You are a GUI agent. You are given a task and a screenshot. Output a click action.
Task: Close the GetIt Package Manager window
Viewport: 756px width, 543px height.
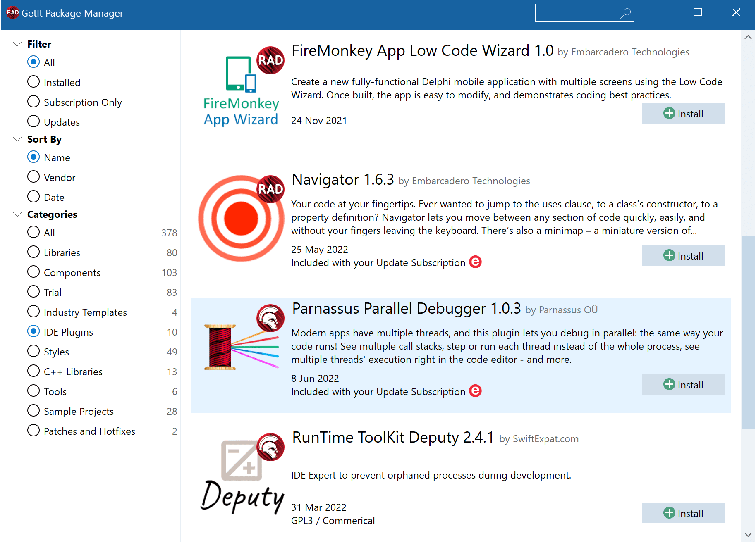coord(736,12)
